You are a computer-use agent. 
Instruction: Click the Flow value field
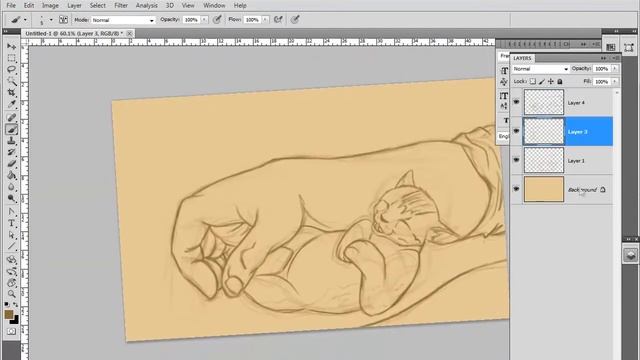(252, 20)
